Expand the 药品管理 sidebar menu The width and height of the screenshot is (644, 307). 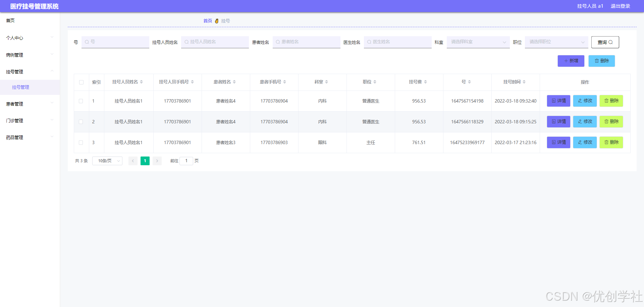tap(30, 137)
